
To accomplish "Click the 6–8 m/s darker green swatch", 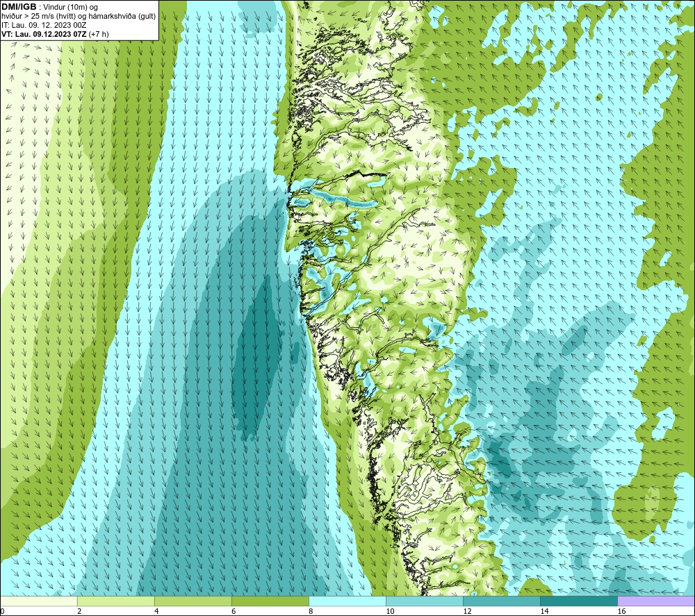I will [270, 601].
